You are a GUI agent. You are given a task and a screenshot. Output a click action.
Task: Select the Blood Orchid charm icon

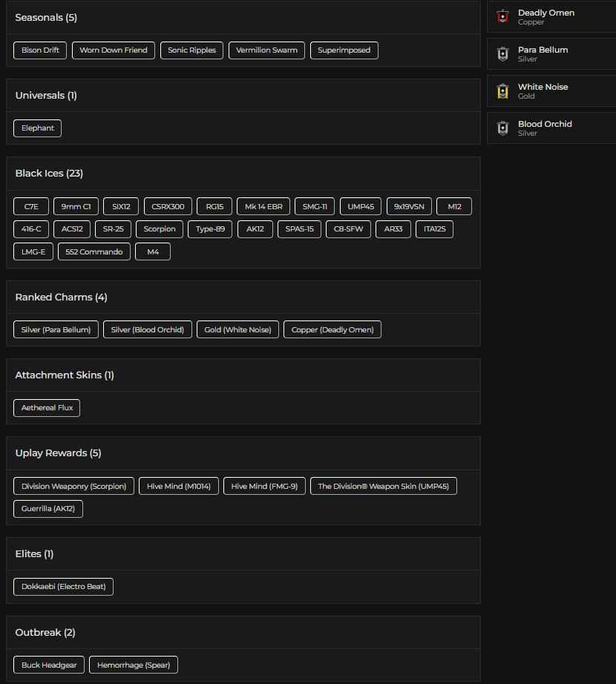[502, 128]
